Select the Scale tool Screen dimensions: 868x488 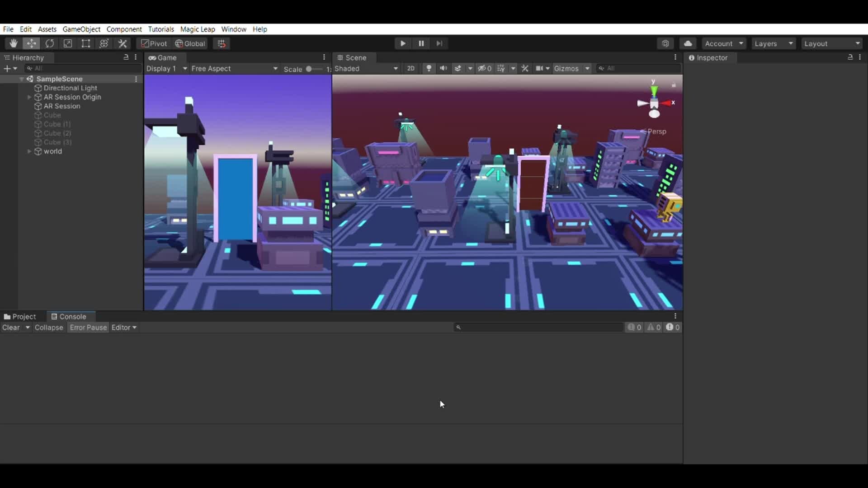click(x=68, y=43)
